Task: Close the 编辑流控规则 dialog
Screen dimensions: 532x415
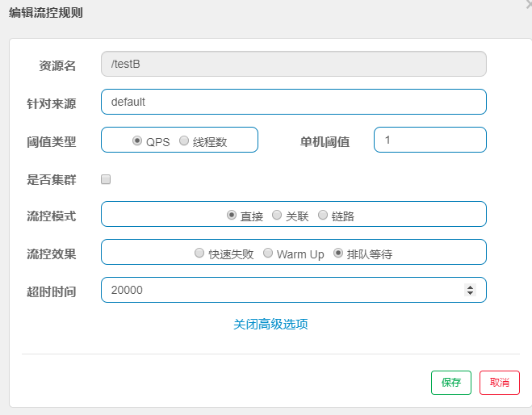Action: tap(528, 4)
